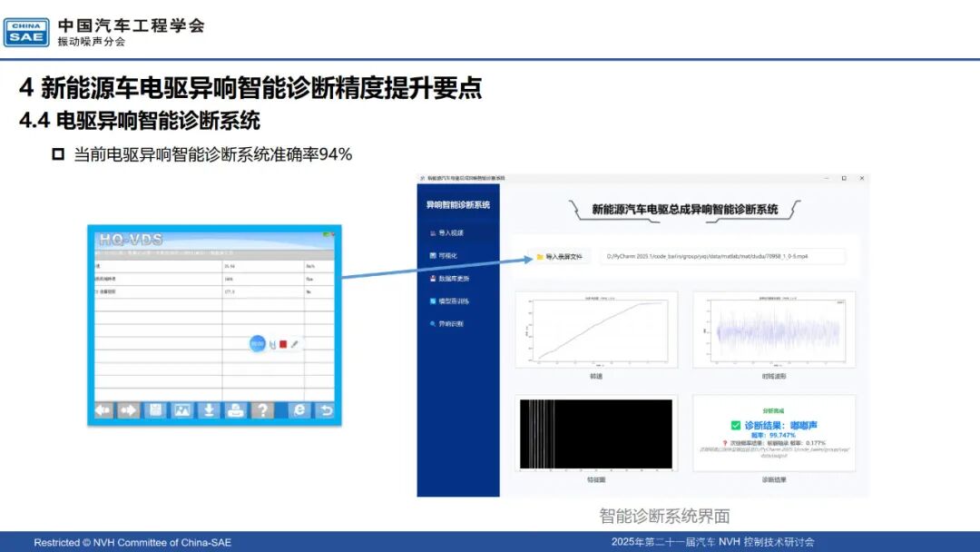Click the 异响智能诊断系统 sidebar title
The width and height of the screenshot is (980, 552).
(458, 204)
